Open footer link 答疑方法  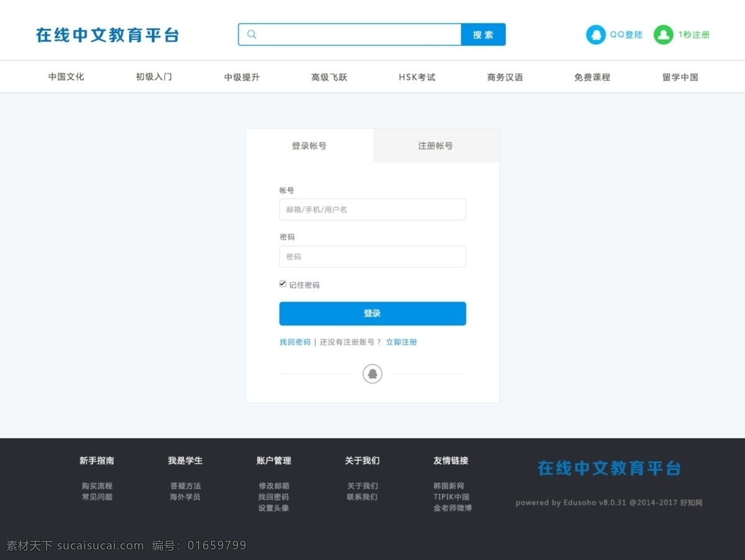coord(186,486)
